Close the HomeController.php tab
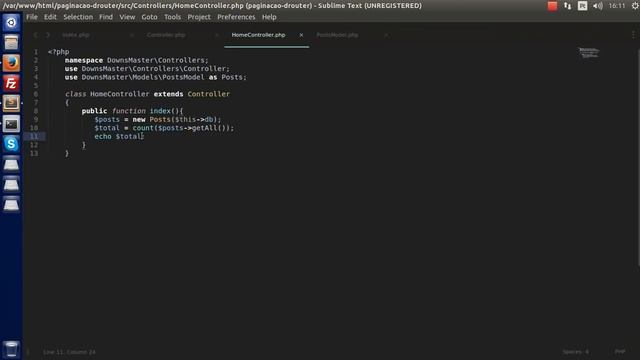The width and height of the screenshot is (640, 360). 301,35
